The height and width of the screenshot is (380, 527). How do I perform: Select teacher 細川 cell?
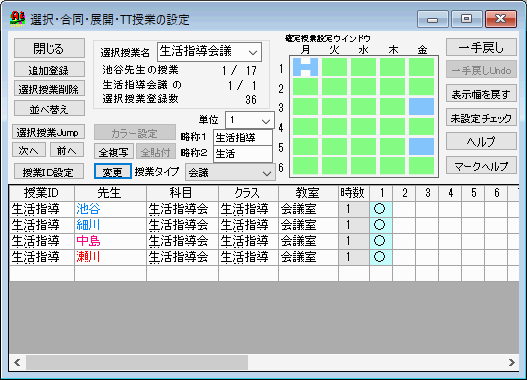(110, 225)
